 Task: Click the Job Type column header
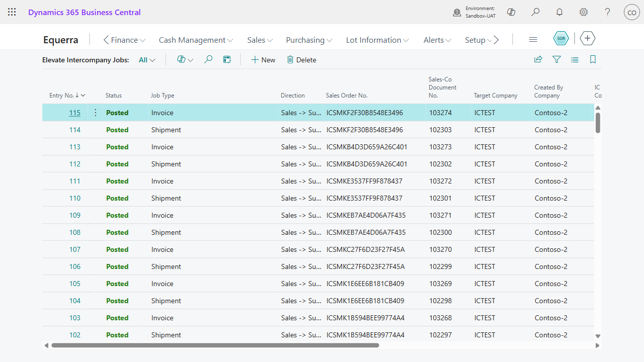[x=163, y=96]
